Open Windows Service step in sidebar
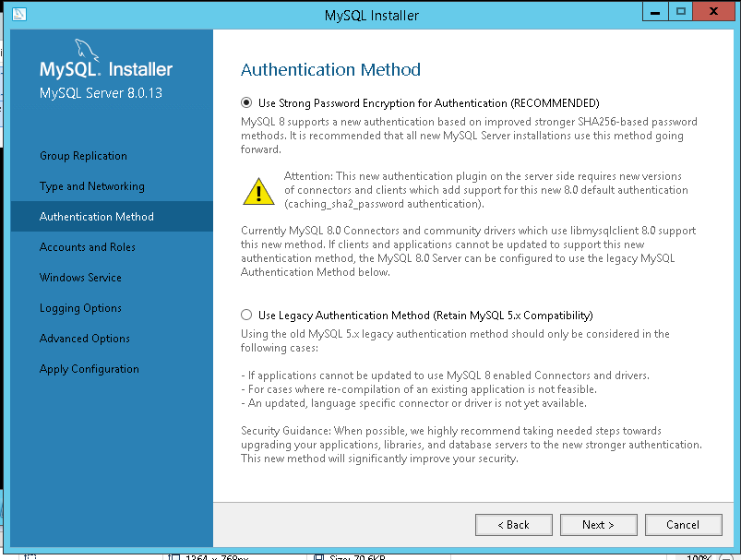Screen dimensions: 741x560 [80, 278]
